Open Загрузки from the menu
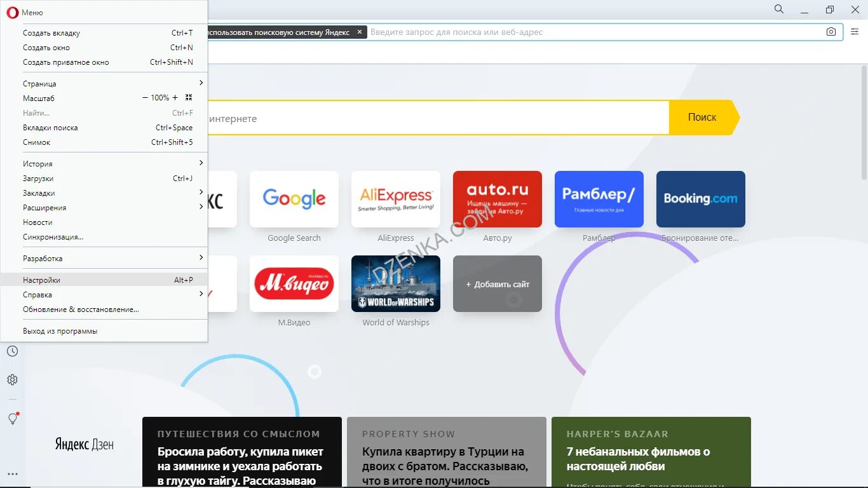This screenshot has width=868, height=488. click(x=104, y=179)
